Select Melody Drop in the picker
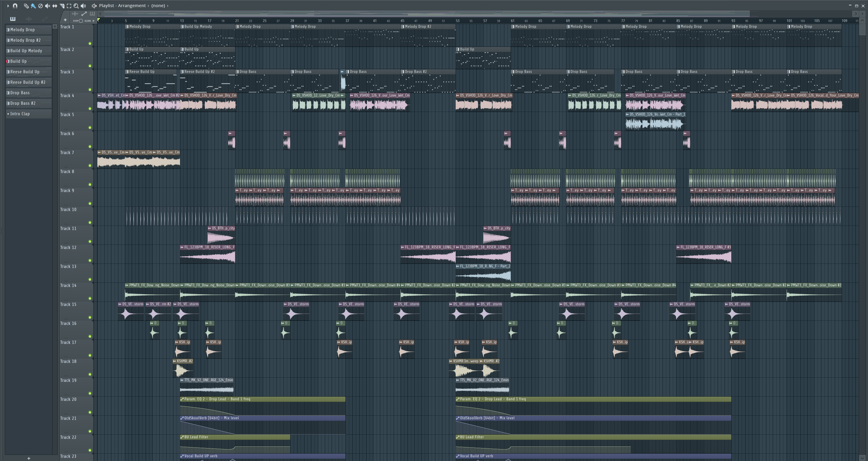 pos(29,30)
